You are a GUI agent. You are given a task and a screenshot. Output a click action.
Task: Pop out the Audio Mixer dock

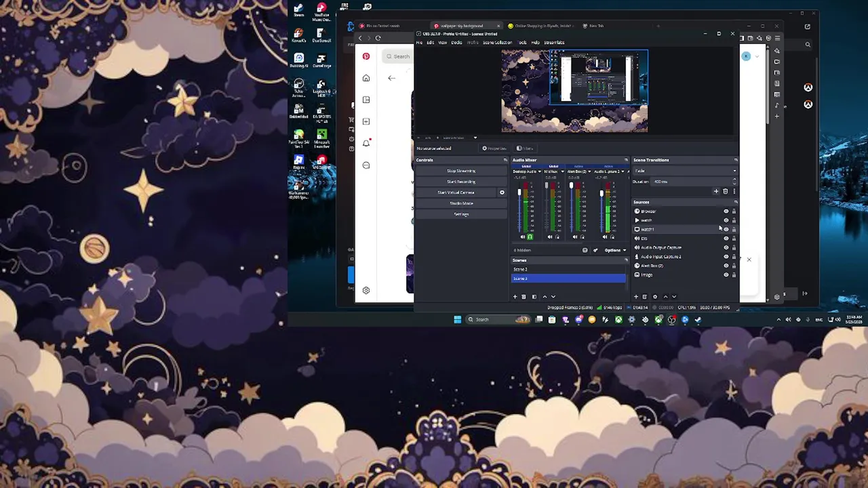coord(626,160)
